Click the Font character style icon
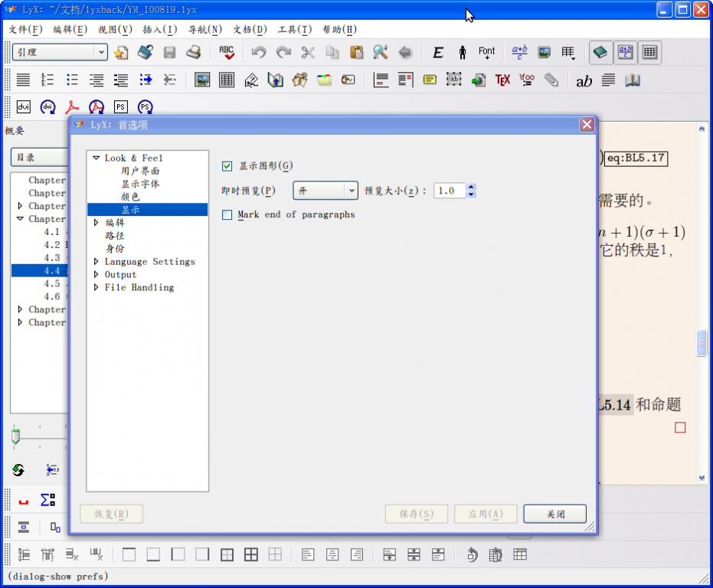 click(x=487, y=52)
